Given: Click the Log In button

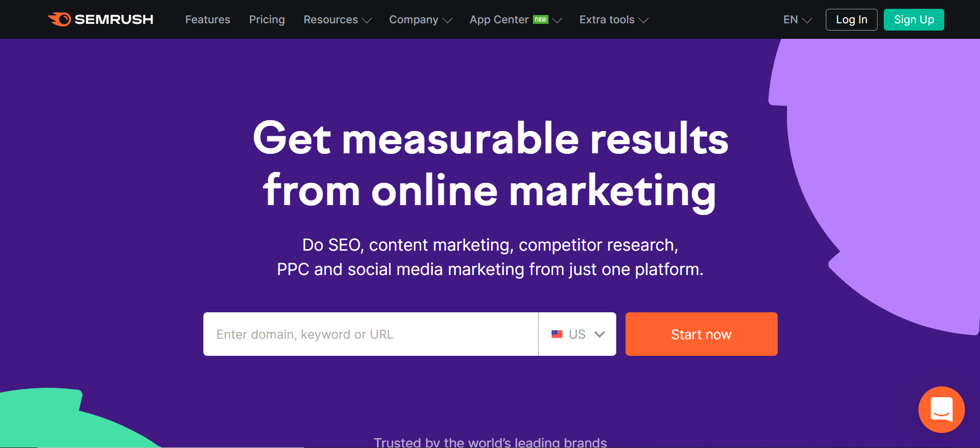Looking at the screenshot, I should [852, 20].
